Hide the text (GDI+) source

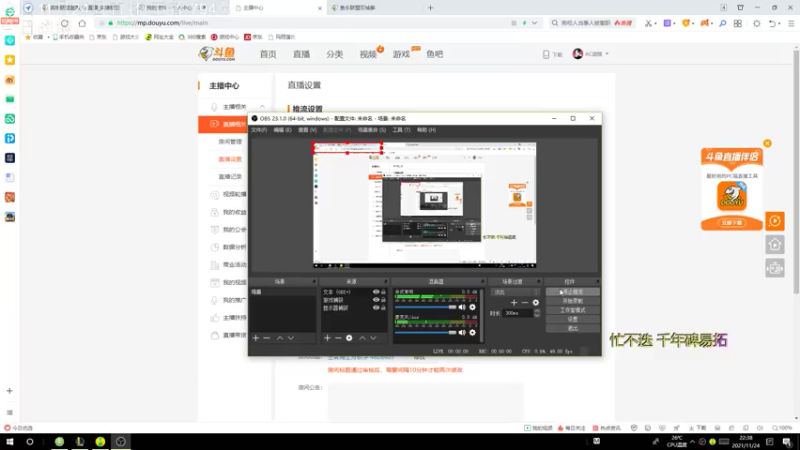click(376, 292)
